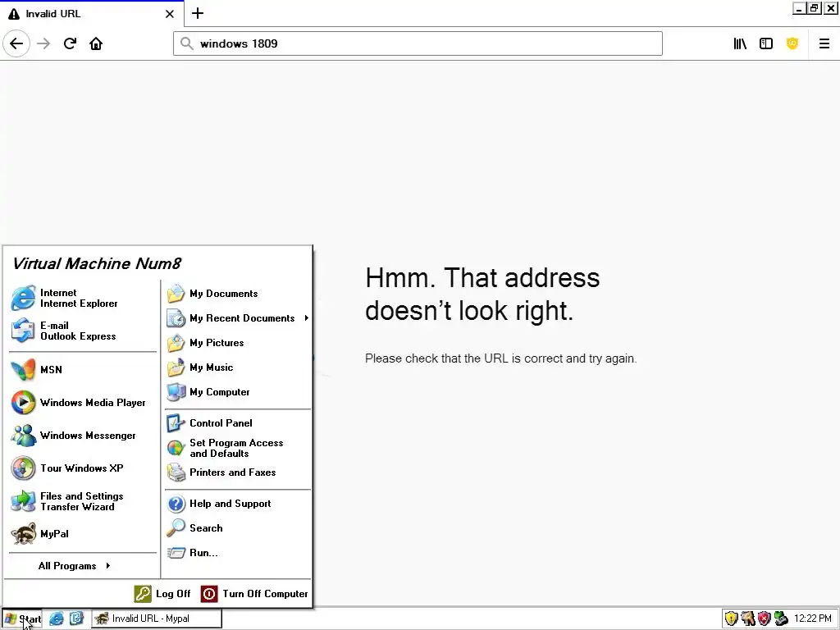Open Search from the Start menu
This screenshot has width=840, height=630.
238,528
